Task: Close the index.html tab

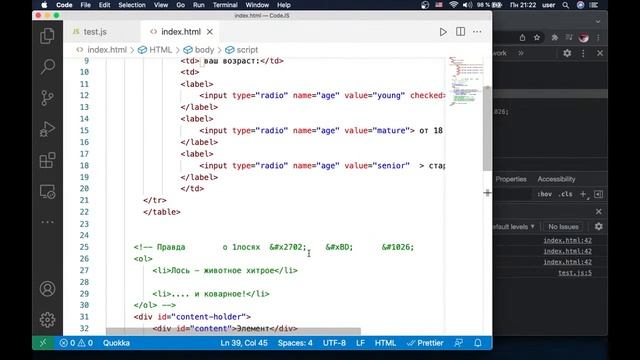Action: coord(210,31)
